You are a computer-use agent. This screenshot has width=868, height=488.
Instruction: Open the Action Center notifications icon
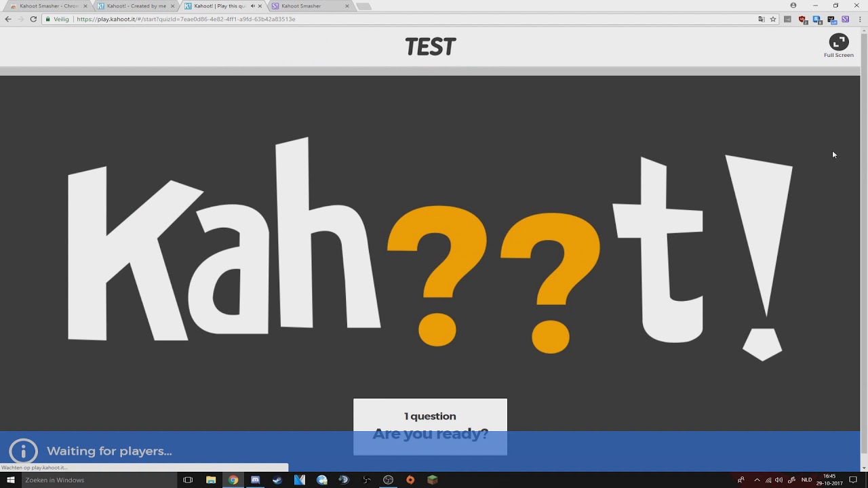point(853,480)
